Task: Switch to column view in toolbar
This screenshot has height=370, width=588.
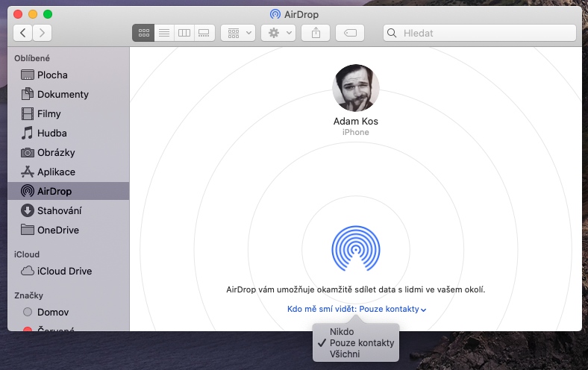Action: (x=184, y=33)
